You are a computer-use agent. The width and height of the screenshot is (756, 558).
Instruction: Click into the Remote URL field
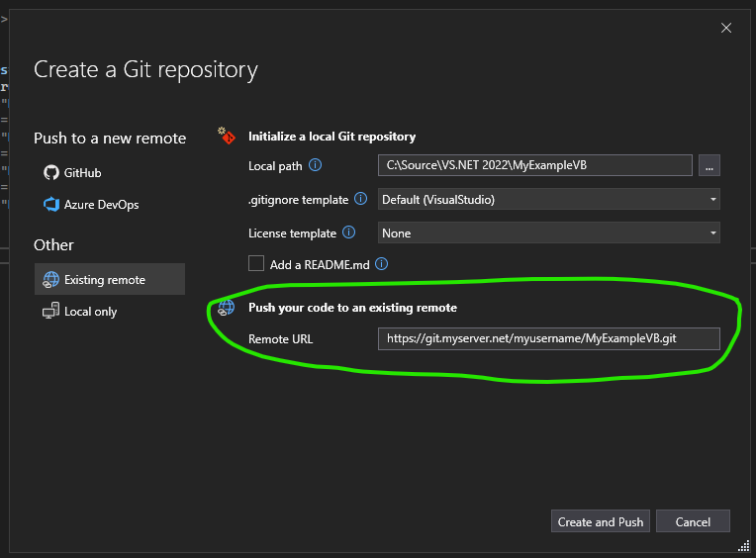(x=548, y=338)
